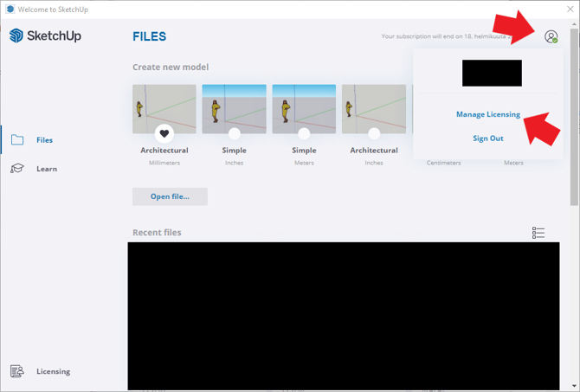Set Simple Inches template as default
The width and height of the screenshot is (580, 392).
tap(234, 133)
